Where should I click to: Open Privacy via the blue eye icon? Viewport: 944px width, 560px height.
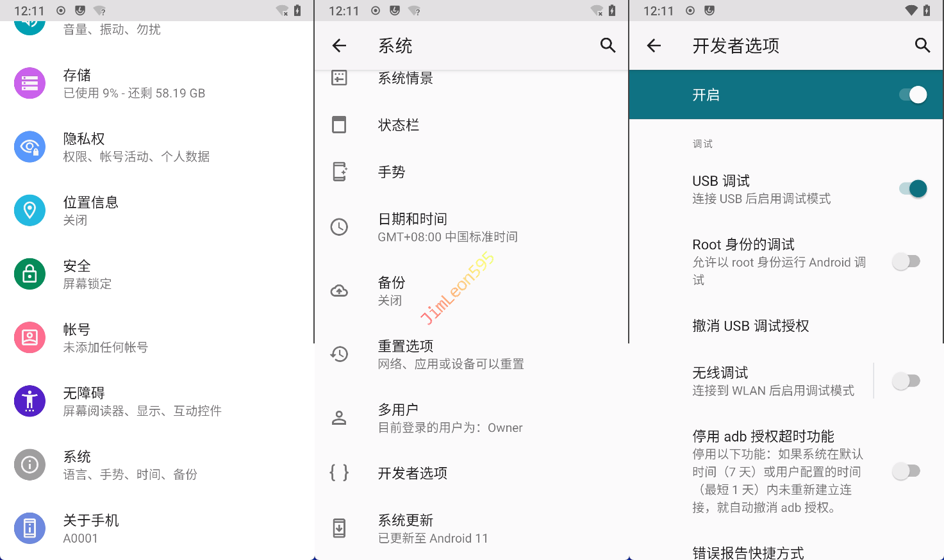click(29, 147)
